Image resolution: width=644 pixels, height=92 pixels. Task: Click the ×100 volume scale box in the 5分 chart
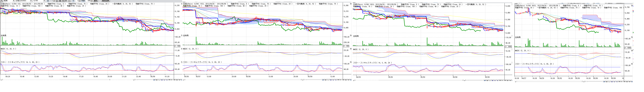(x=177, y=46)
